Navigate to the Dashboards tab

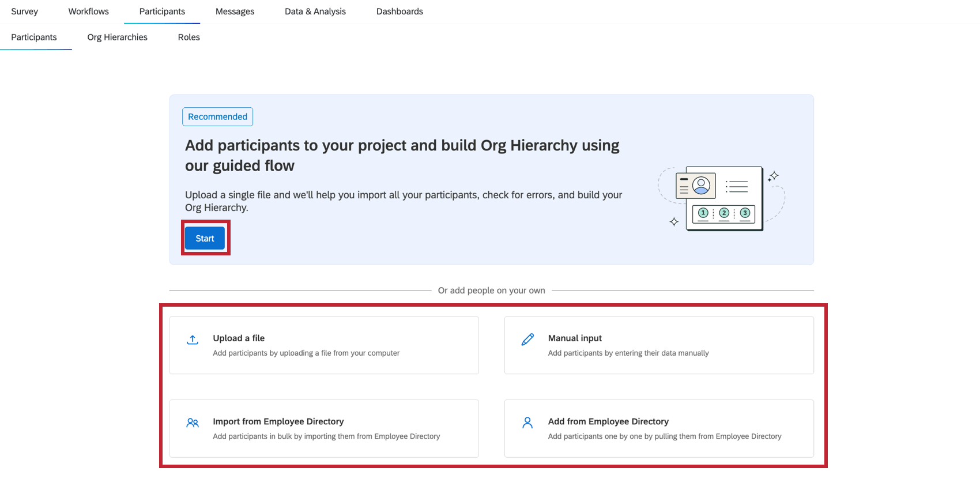point(399,12)
